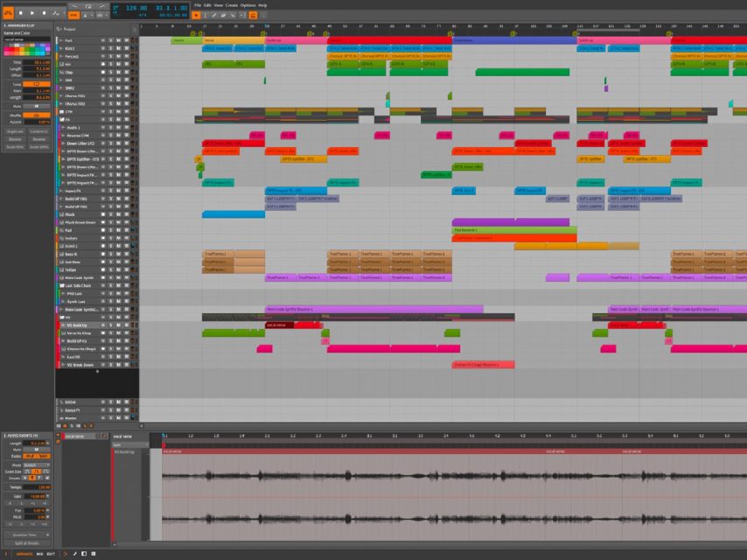
Task: Click the Reverse button in the clip inspector
Action: (39, 139)
